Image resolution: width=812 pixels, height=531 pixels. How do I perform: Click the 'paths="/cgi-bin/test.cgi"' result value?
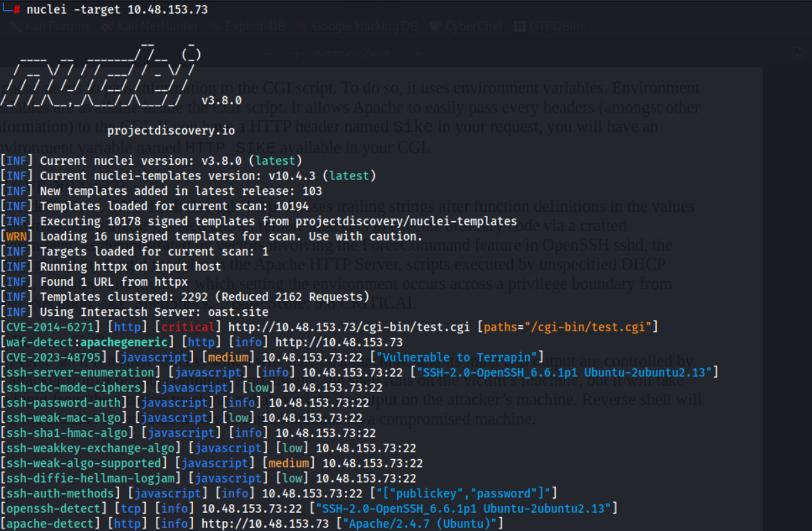point(568,327)
